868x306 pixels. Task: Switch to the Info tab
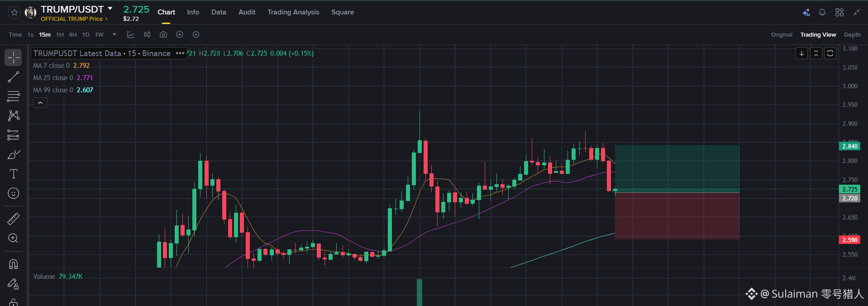coord(193,12)
